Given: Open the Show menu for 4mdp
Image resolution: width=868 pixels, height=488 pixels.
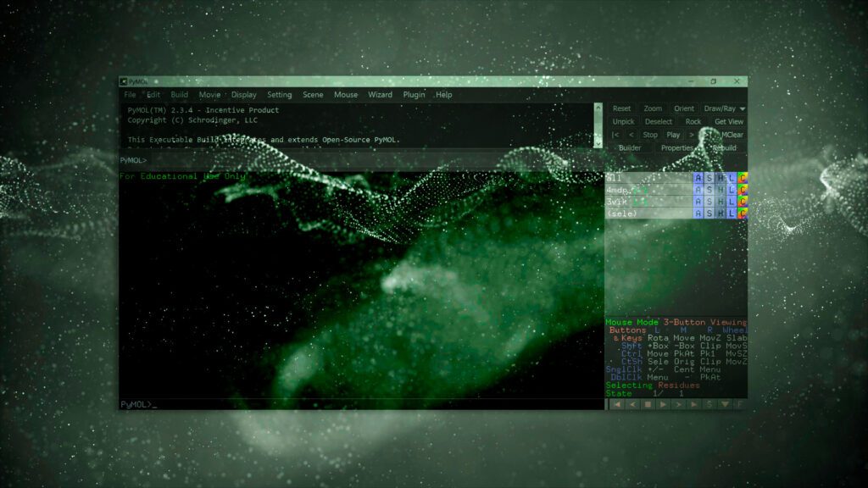Looking at the screenshot, I should [709, 190].
